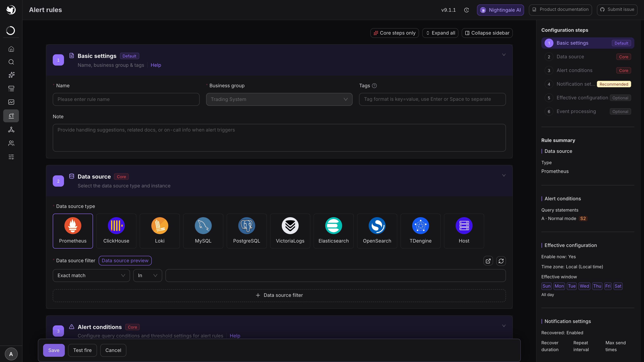This screenshot has width=644, height=362.
Task: Collapse the Basic settings section chevron
Action: pyautogui.click(x=504, y=55)
